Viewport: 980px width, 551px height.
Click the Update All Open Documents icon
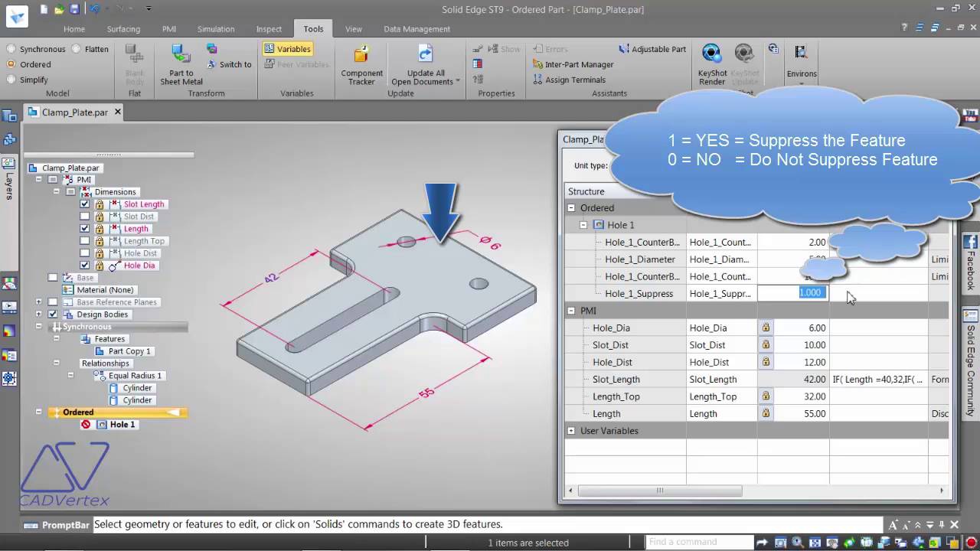click(426, 54)
